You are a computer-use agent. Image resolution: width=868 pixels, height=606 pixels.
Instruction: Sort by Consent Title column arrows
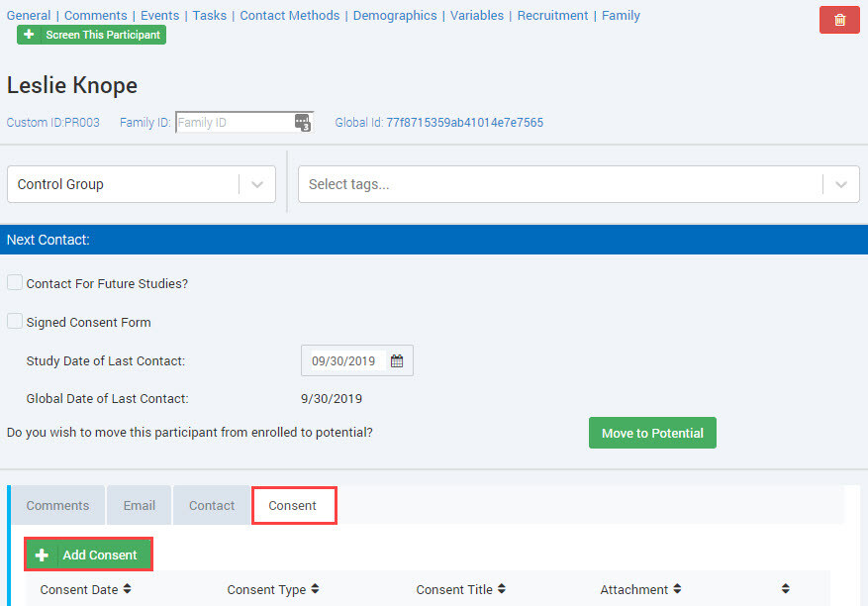(502, 589)
